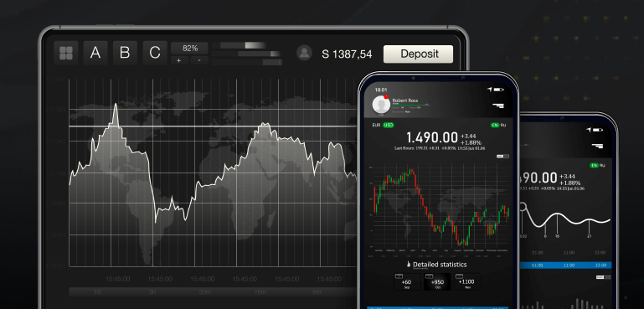Click the 82% zoom value field
Viewport: 644px width, 309px height.
190,48
